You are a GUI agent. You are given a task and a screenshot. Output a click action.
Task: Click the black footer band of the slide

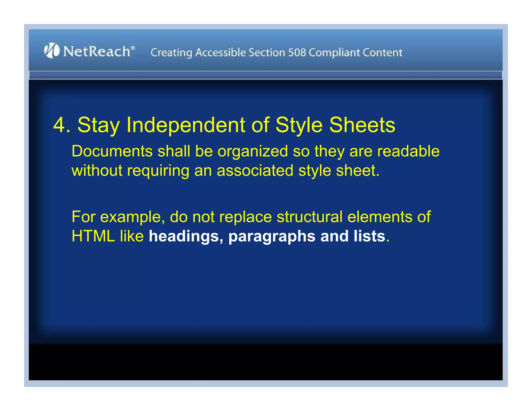[x=265, y=362]
